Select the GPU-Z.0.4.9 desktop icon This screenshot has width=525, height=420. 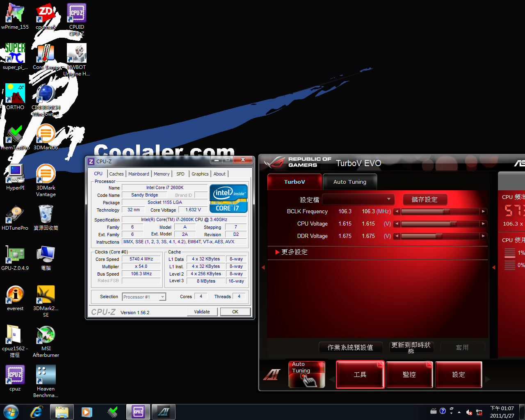[x=15, y=258]
